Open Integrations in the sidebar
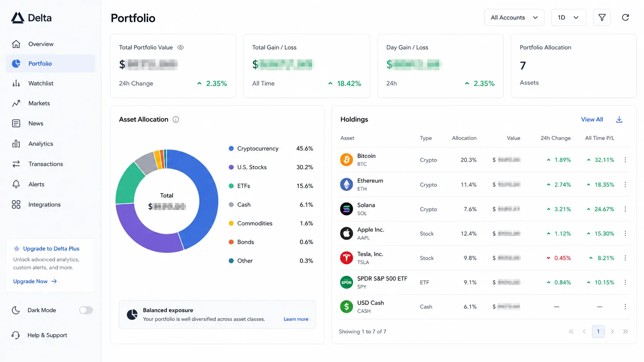Viewport: 644px width, 362px height. 50,205
